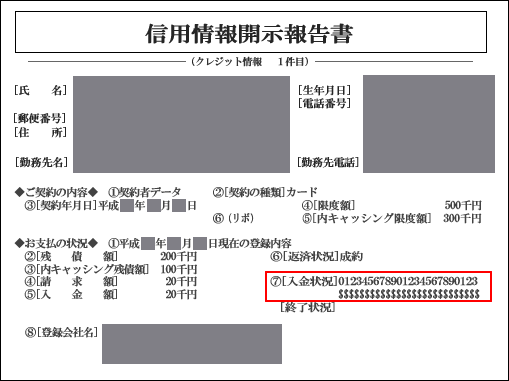The height and width of the screenshot is (381, 509).
Task: Select the 日現在の登録内容 text
Action: (x=250, y=244)
